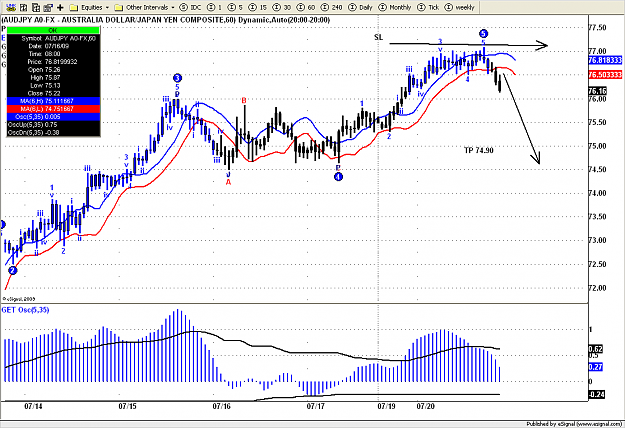
Task: Click the 76.16 last price tag
Action: tap(597, 91)
